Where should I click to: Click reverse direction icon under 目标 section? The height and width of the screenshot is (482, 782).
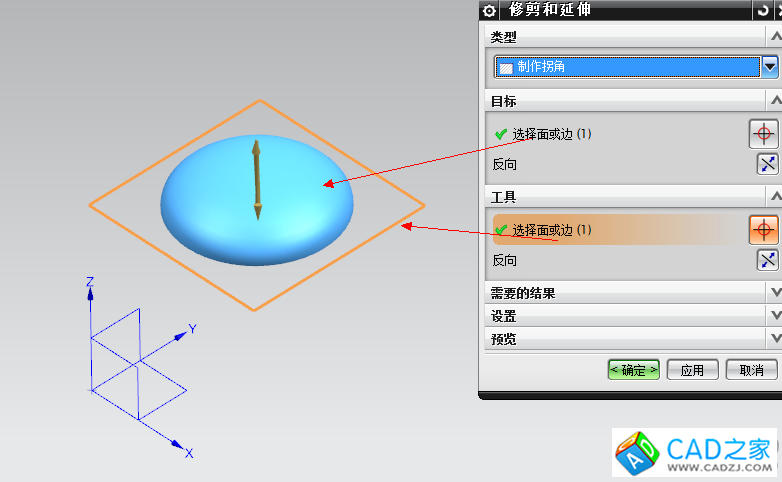point(767,165)
